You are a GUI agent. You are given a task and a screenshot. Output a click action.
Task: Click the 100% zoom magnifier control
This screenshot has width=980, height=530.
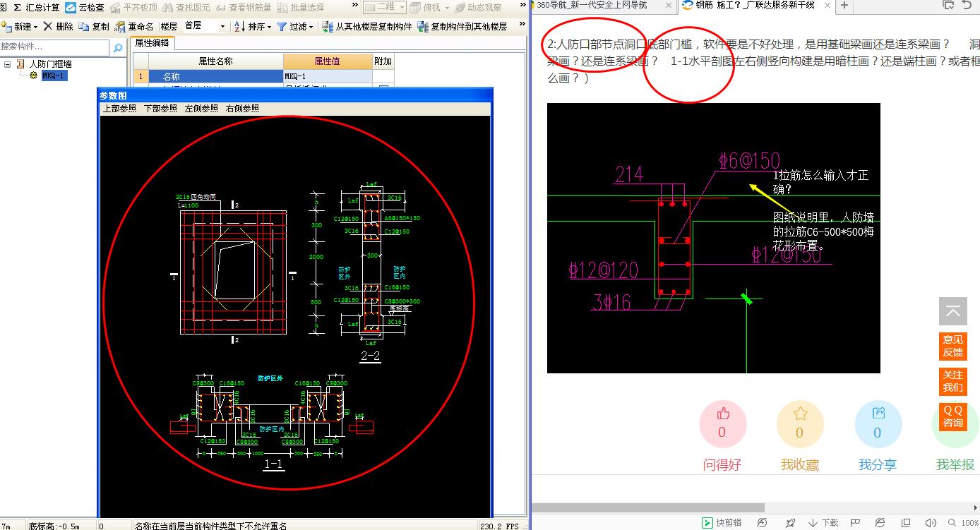(964, 523)
